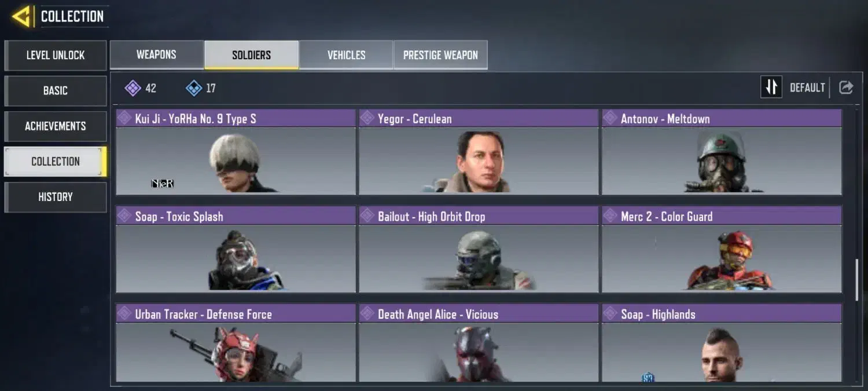Switch to the WEAPONS tab
This screenshot has width=868, height=391.
(x=156, y=54)
